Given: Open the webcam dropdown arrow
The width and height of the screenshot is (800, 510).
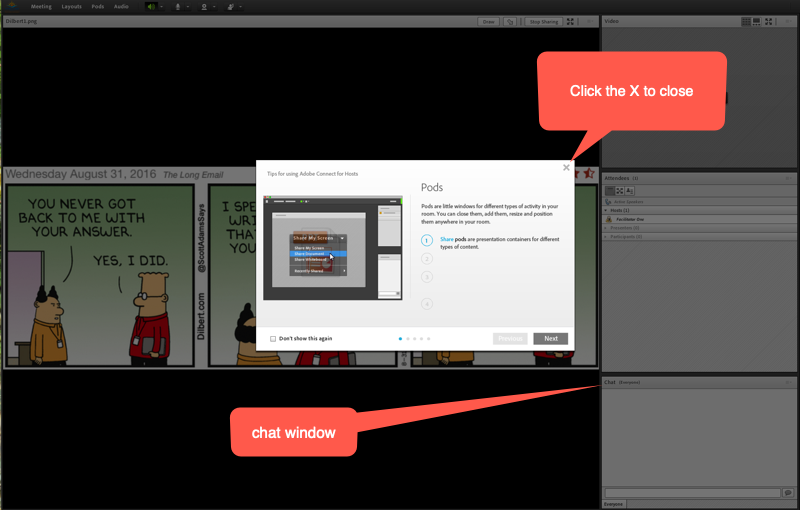Looking at the screenshot, I should click(x=214, y=6).
